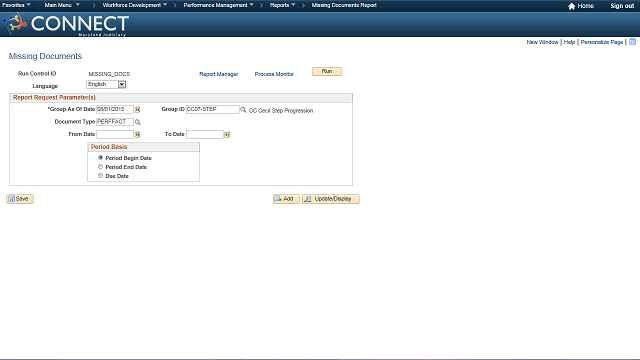Click into the To Date field
Viewport: 640px width, 360px height.
point(205,134)
